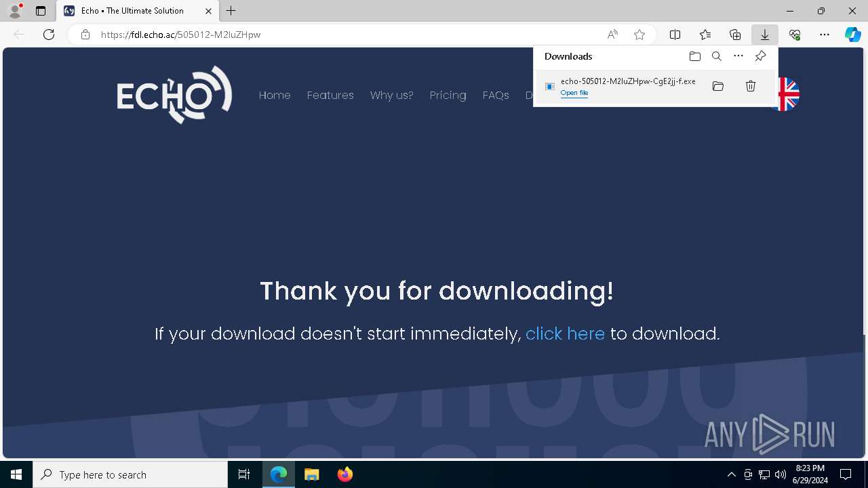Open the notification center
The image size is (868, 488).
846,474
